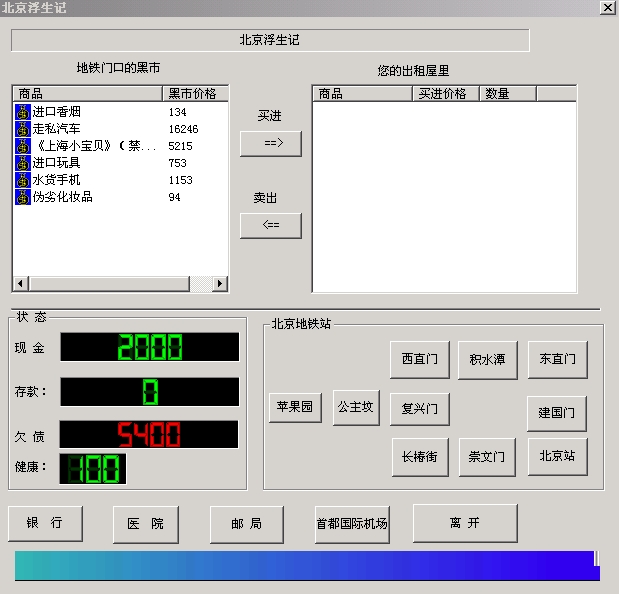
Task: Go to 苹果园 subway station
Action: (x=295, y=407)
